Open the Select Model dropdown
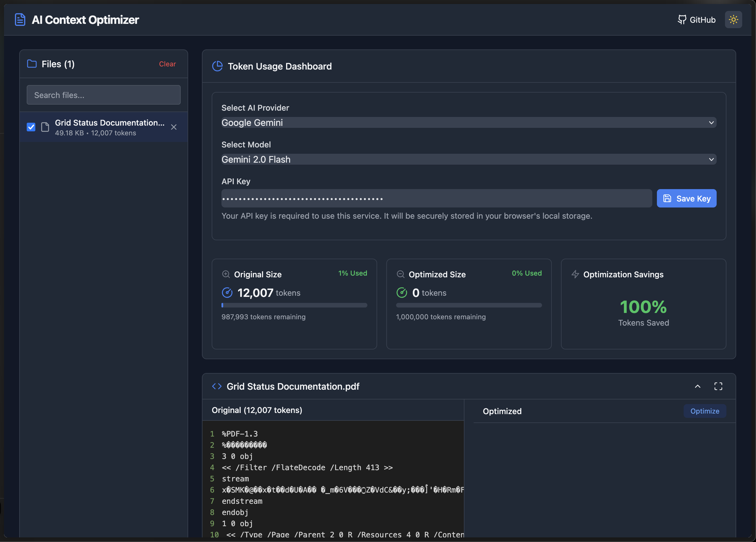The width and height of the screenshot is (756, 542). (469, 159)
